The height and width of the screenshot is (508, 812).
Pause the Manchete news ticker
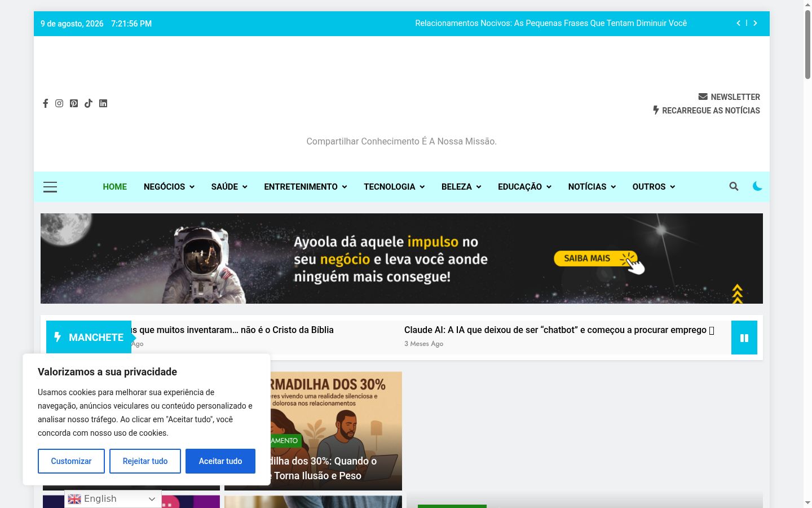[x=744, y=338]
